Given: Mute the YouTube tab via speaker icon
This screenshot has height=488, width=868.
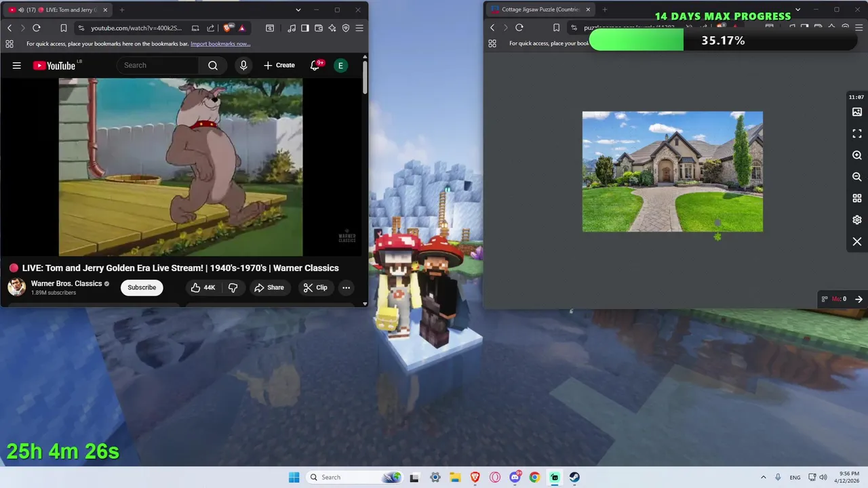Looking at the screenshot, I should click(21, 10).
